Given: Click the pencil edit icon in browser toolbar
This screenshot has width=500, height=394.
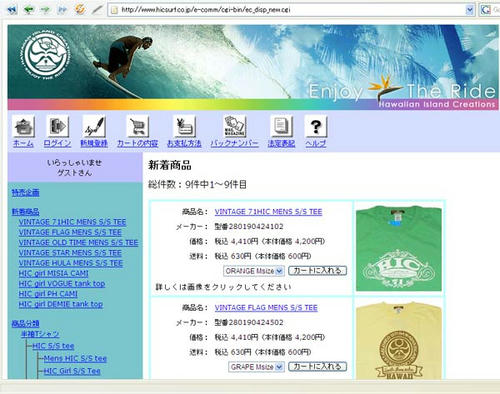Looking at the screenshot, I should [97, 9].
